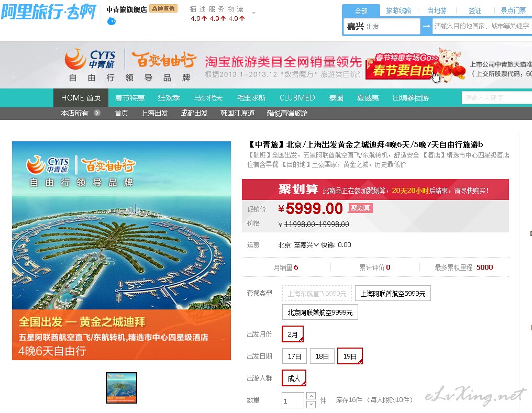Select departure date 18日
This screenshot has height=413, width=532.
[322, 356]
